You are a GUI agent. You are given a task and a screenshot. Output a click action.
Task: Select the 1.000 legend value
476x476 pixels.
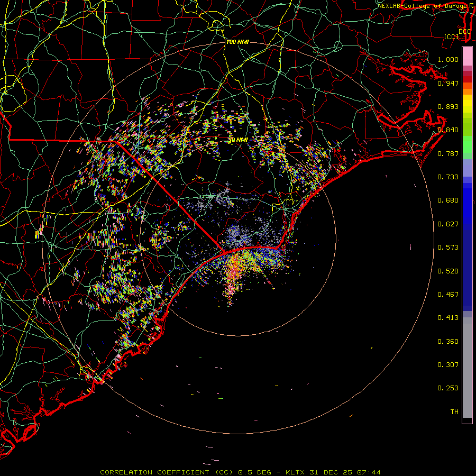click(448, 59)
